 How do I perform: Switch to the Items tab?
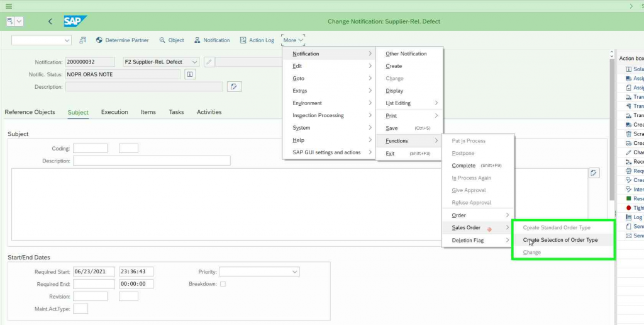point(148,112)
